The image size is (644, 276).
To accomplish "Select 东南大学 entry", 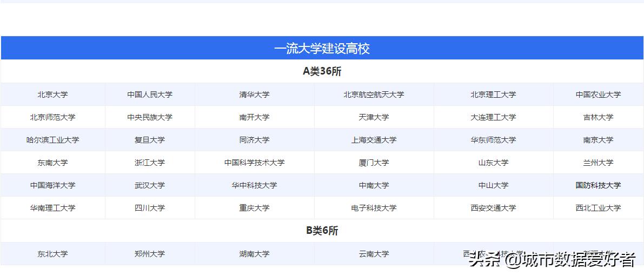I will [52, 163].
